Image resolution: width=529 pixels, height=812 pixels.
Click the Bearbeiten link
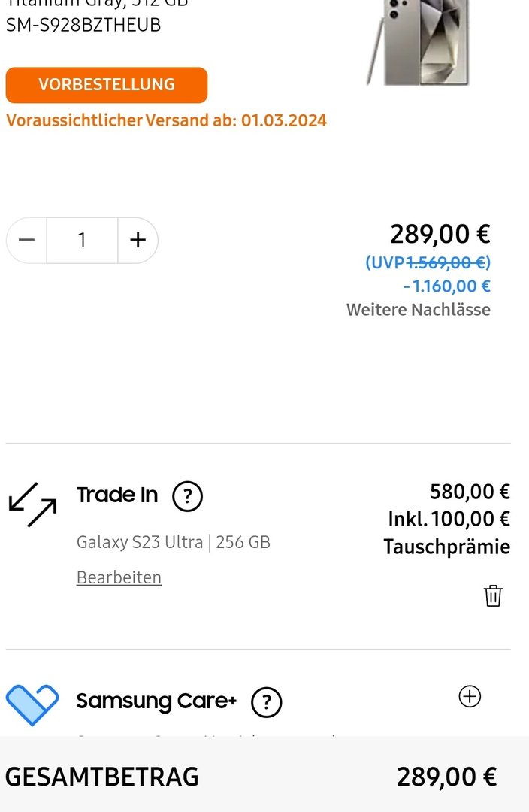click(119, 577)
